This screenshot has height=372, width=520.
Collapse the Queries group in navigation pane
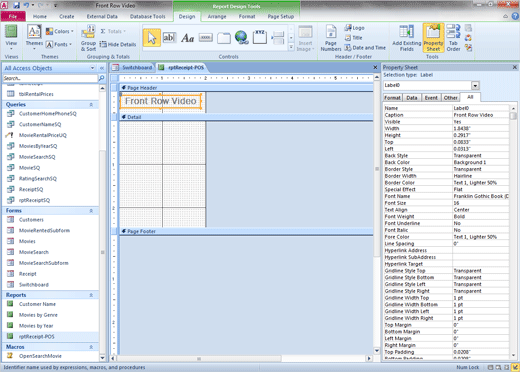pyautogui.click(x=91, y=105)
